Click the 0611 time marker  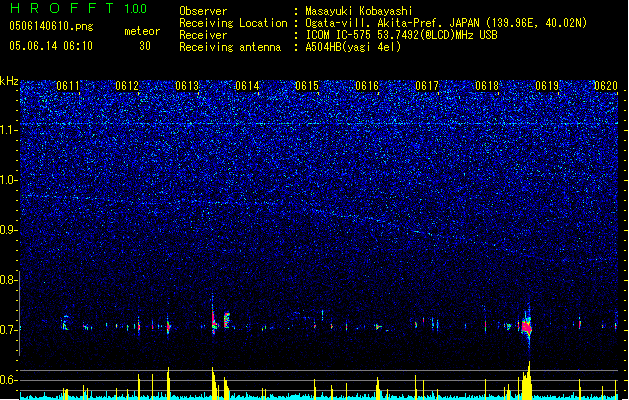click(x=68, y=86)
